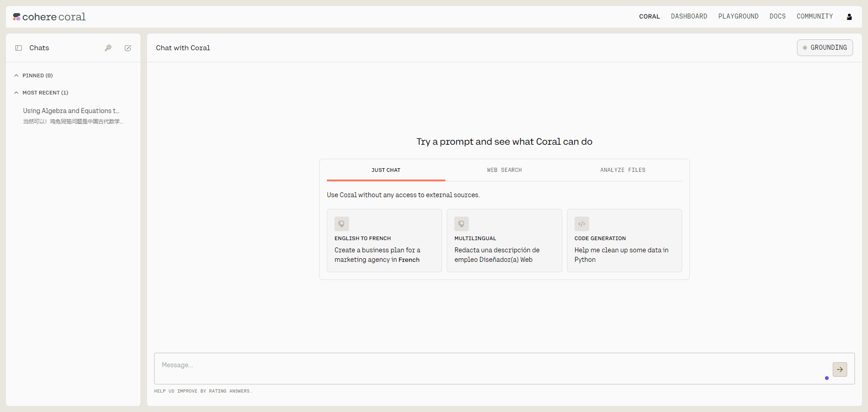This screenshot has width=868, height=412.
Task: Toggle the chats sidebar panel icon
Action: pyautogui.click(x=19, y=48)
